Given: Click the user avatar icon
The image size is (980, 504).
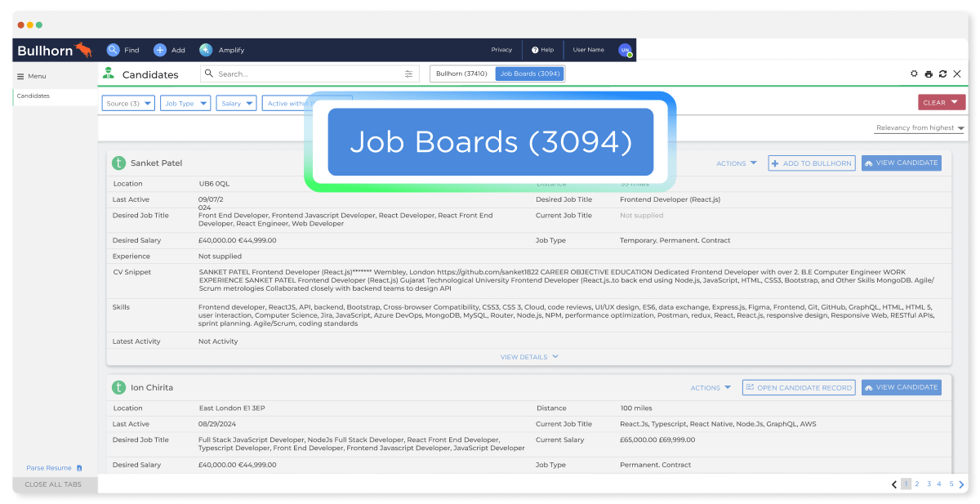Looking at the screenshot, I should pos(625,50).
